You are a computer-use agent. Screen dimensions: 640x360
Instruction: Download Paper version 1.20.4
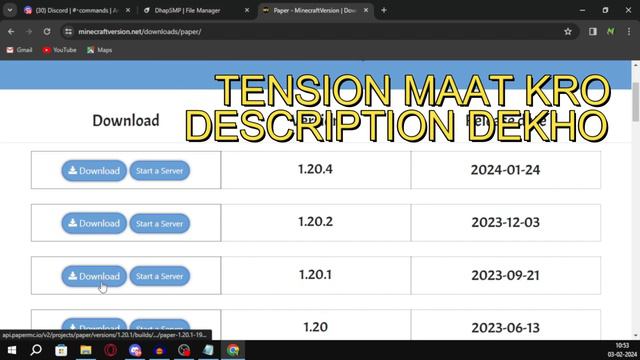coord(94,171)
